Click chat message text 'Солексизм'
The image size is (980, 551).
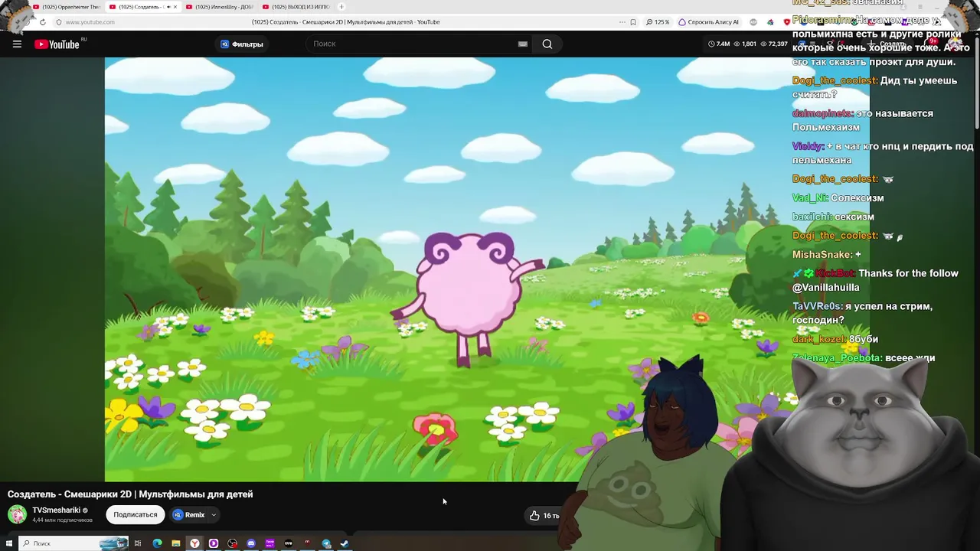click(857, 198)
